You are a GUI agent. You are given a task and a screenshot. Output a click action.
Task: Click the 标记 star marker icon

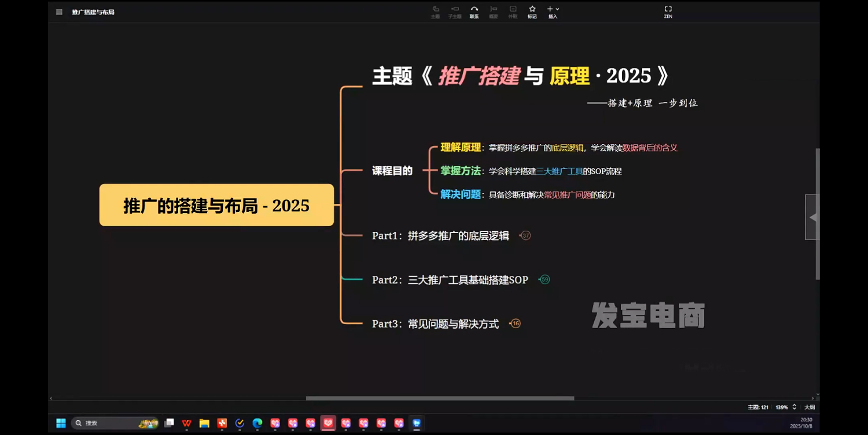(x=532, y=11)
